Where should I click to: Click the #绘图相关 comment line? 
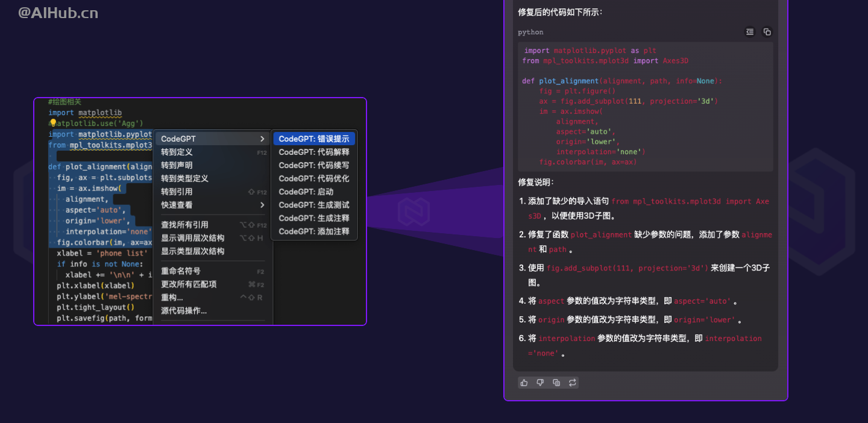[64, 102]
